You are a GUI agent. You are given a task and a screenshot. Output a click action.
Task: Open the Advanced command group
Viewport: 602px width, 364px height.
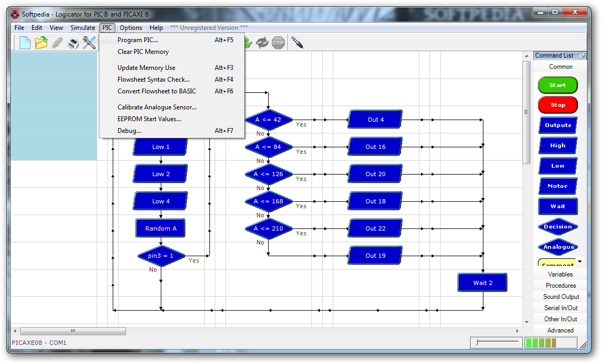pyautogui.click(x=560, y=330)
